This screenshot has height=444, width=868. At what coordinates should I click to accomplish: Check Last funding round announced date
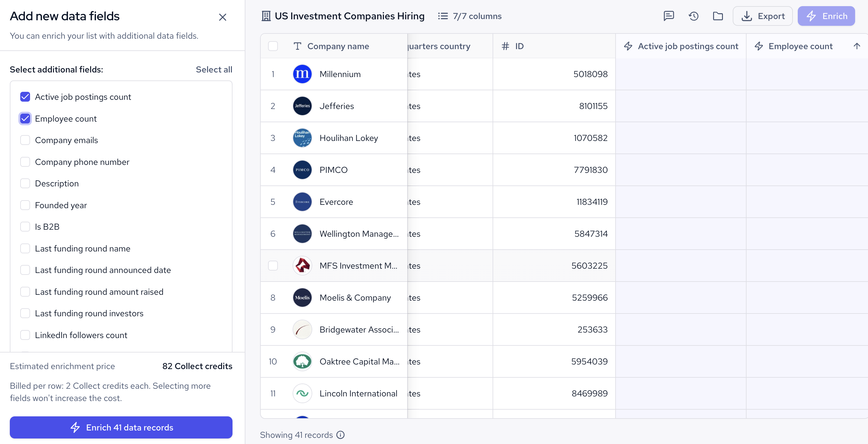click(25, 270)
